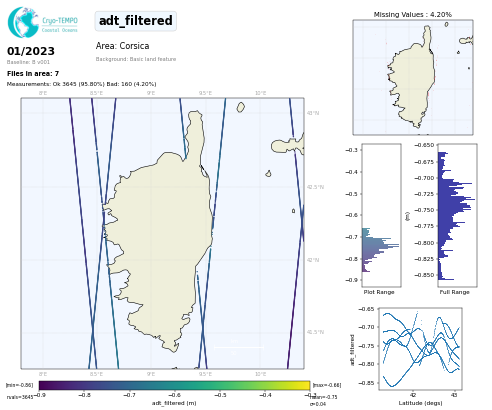This screenshot has width=492, height=410.
Task: Click the Files in area: 7 text
Action: [33, 74]
